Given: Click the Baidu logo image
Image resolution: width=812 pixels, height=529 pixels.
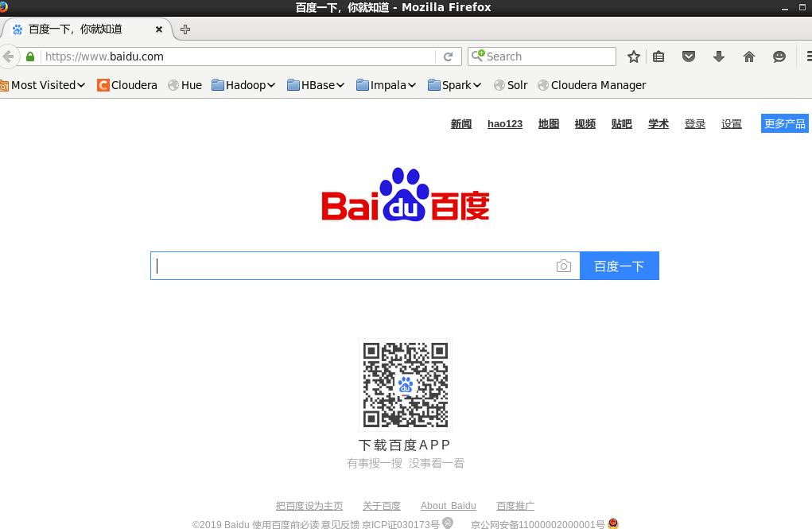Looking at the screenshot, I should 406,194.
